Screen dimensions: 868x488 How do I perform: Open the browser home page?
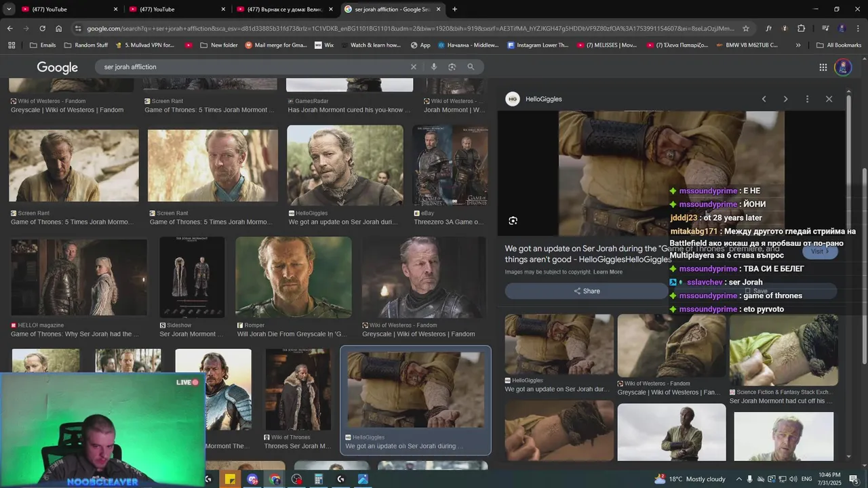[x=58, y=28]
